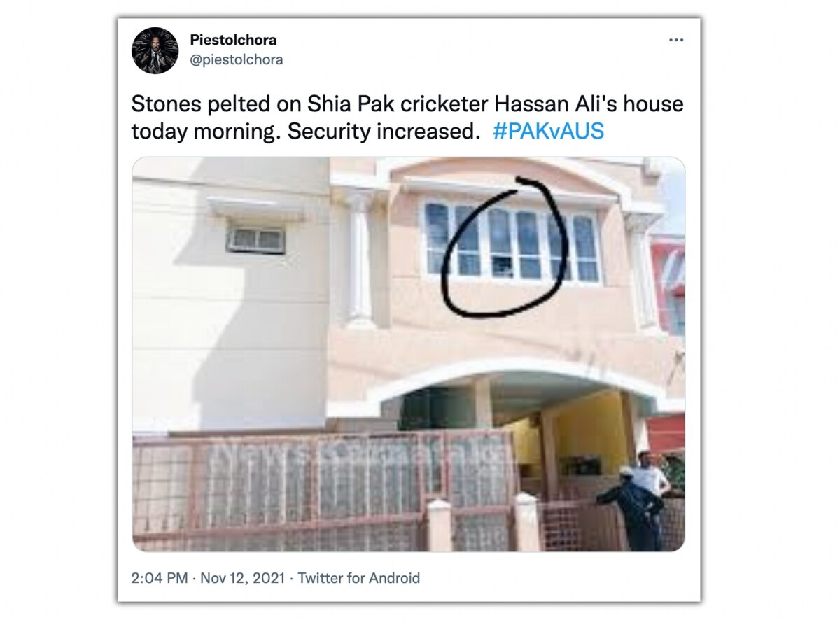Click the Nov 12, 2021 date
The width and height of the screenshot is (840, 620).
pyautogui.click(x=243, y=578)
